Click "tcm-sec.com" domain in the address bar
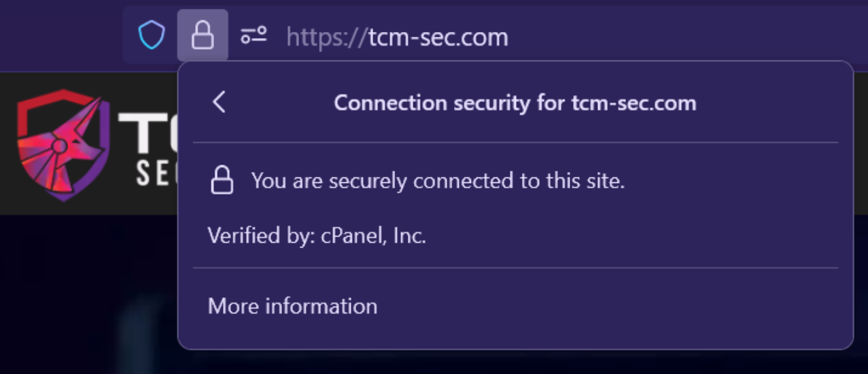Image resolution: width=868 pixels, height=374 pixels. 438,36
